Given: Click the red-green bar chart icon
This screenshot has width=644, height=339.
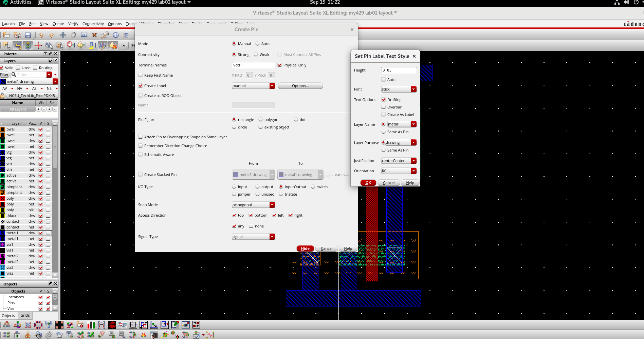Looking at the screenshot, I should [x=91, y=325].
